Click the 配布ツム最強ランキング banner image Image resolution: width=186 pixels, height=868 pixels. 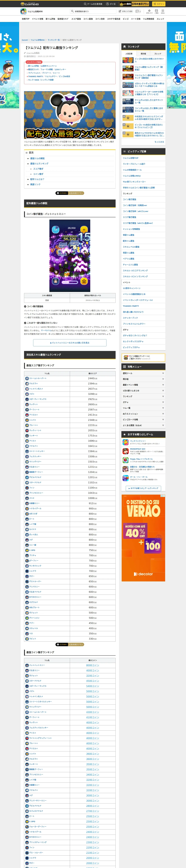[x=70, y=115]
